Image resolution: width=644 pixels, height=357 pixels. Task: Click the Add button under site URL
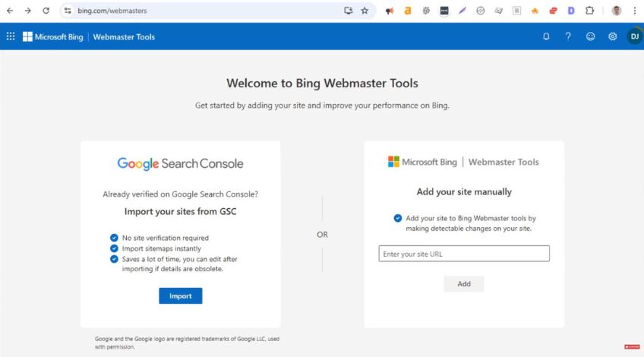click(x=464, y=284)
